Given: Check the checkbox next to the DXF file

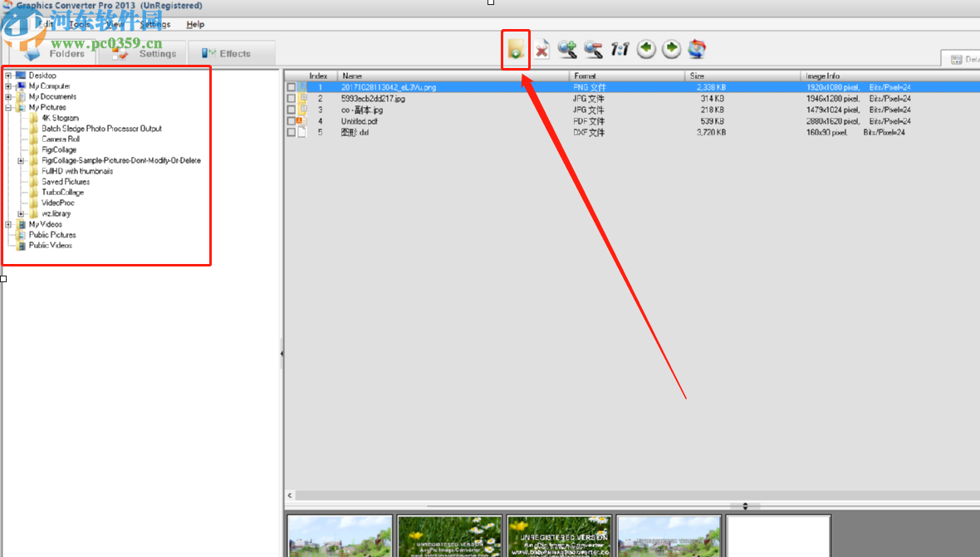Looking at the screenshot, I should (x=292, y=132).
